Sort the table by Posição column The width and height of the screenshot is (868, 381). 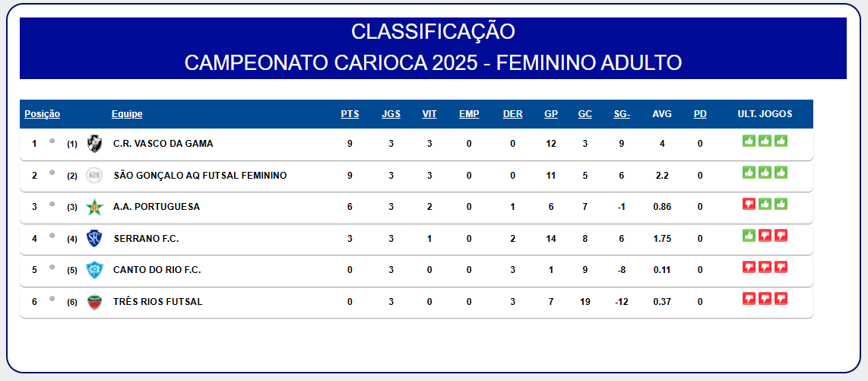[43, 114]
